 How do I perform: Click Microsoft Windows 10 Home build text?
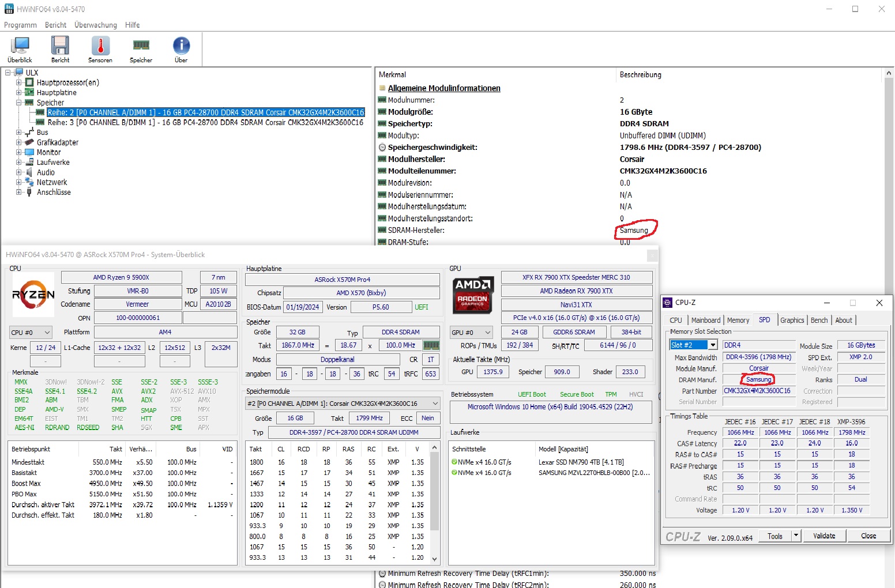pyautogui.click(x=550, y=407)
